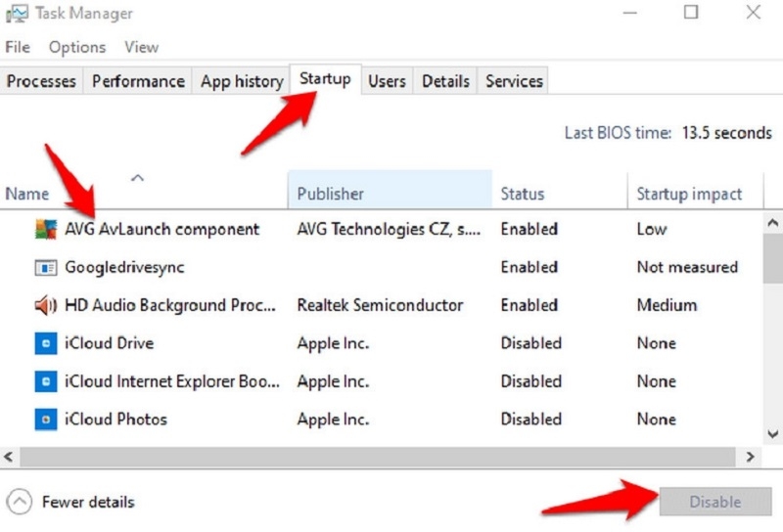The width and height of the screenshot is (783, 532).
Task: Select the AVG AvLaunch component row
Action: [382, 229]
